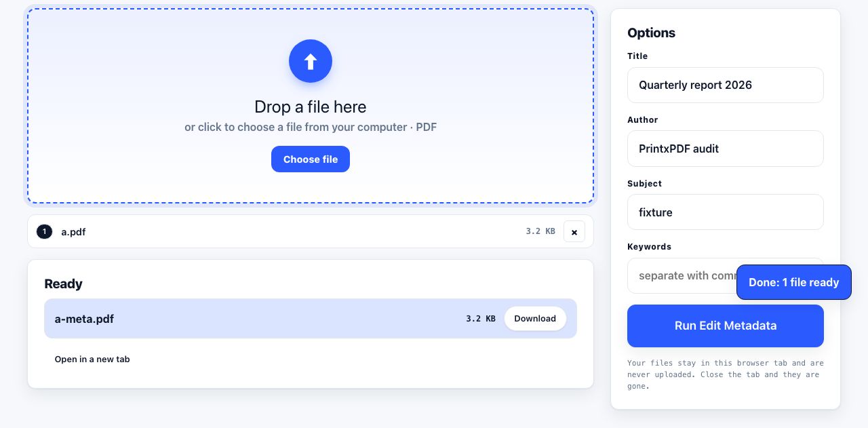Click the 3.2 KB size of a-meta.pdf
The width and height of the screenshot is (868, 428).
tap(481, 319)
